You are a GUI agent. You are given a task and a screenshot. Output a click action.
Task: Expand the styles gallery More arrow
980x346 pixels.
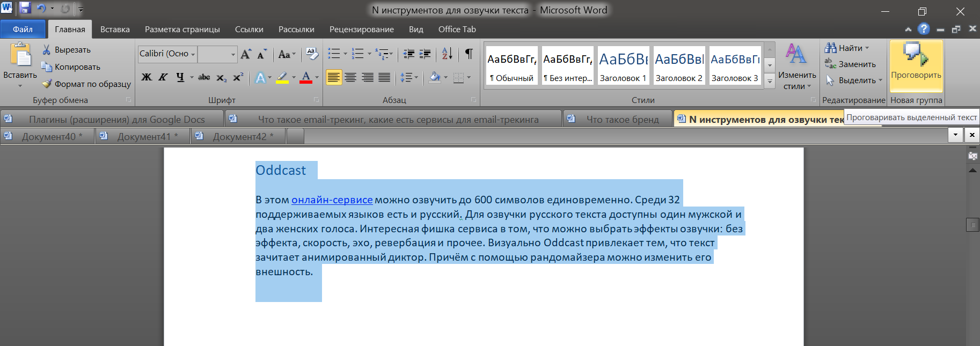coord(770,81)
